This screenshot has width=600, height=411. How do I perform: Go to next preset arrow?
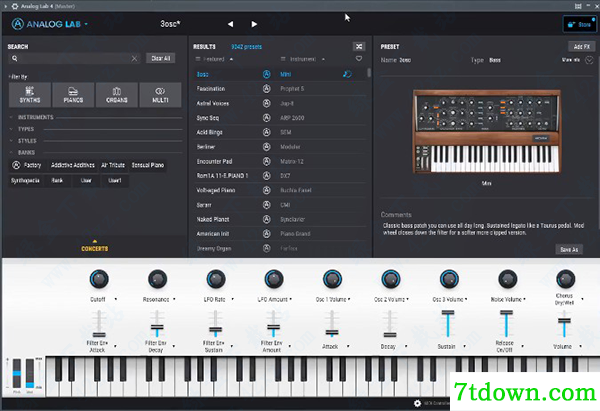254,24
